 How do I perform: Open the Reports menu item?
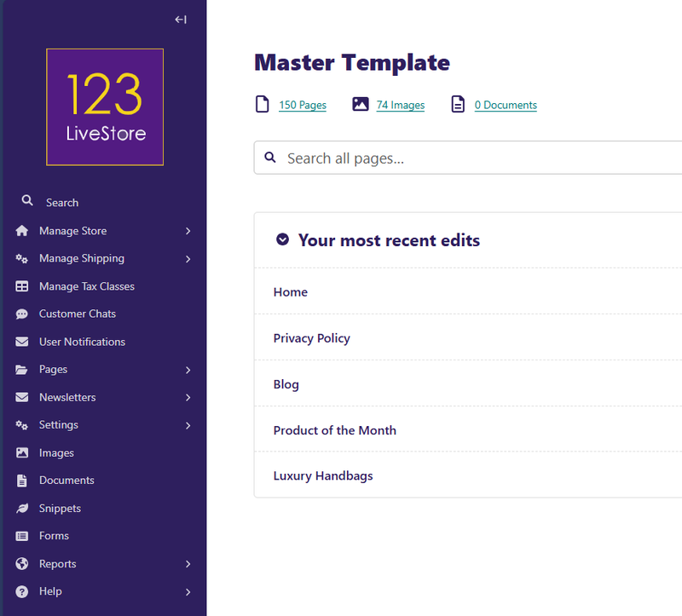[57, 564]
